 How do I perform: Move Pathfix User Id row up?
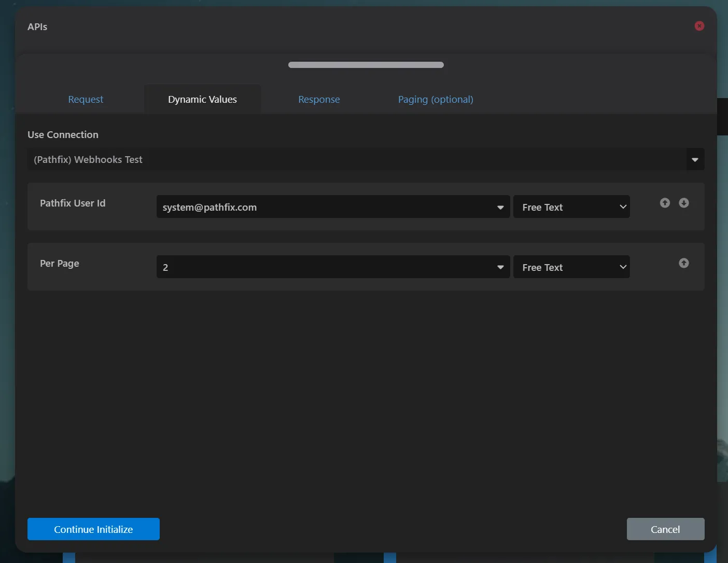click(665, 203)
